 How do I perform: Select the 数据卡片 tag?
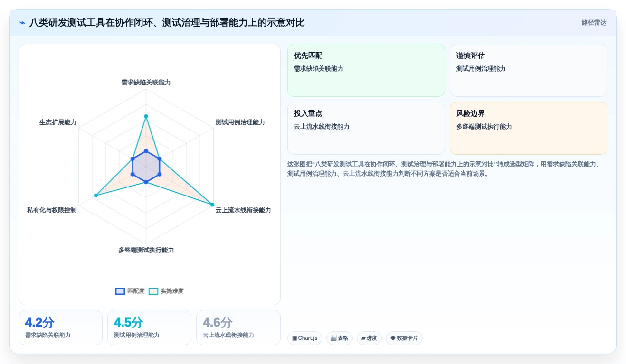(404, 338)
